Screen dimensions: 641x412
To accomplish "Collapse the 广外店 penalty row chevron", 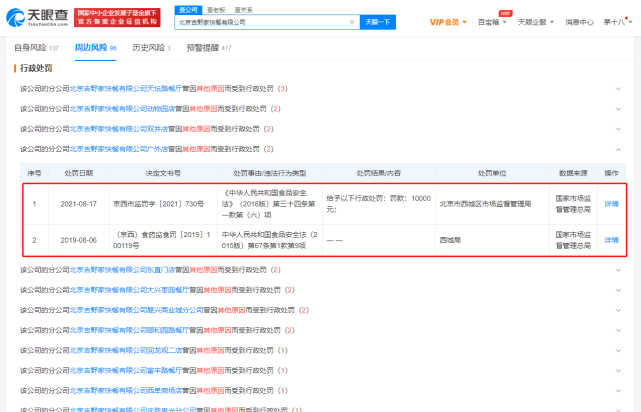I will click(x=618, y=149).
